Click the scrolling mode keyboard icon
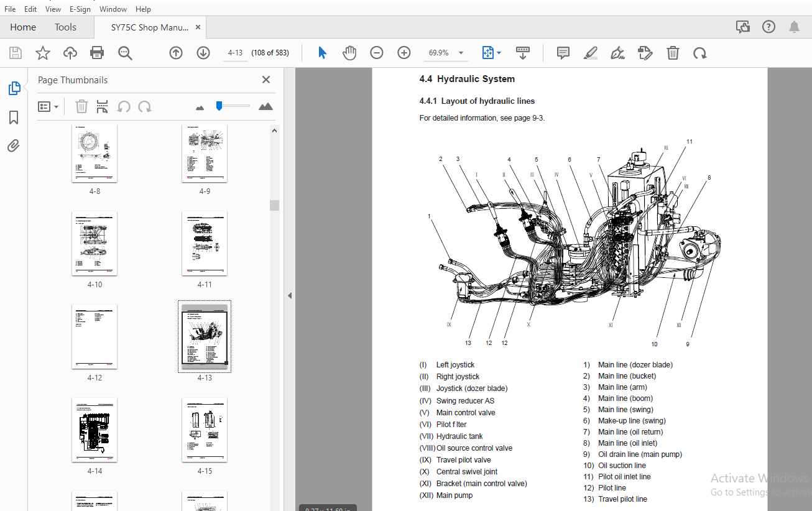Image resolution: width=812 pixels, height=511 pixels. click(x=523, y=53)
